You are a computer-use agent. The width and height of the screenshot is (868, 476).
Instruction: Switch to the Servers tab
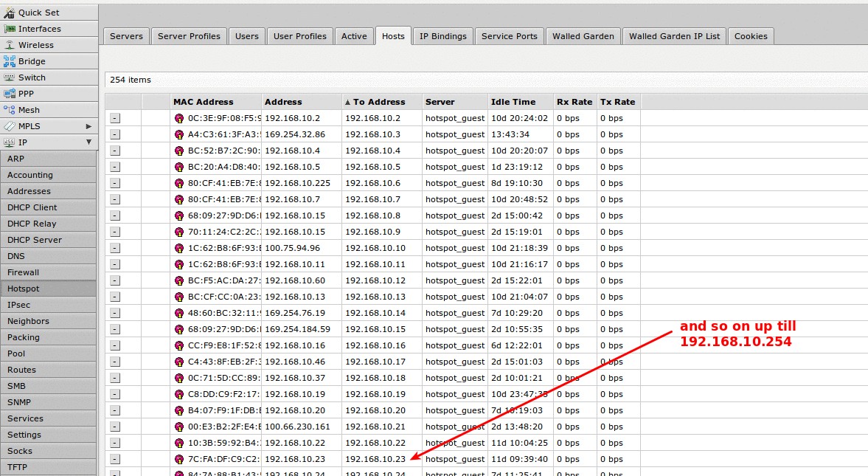tap(126, 36)
